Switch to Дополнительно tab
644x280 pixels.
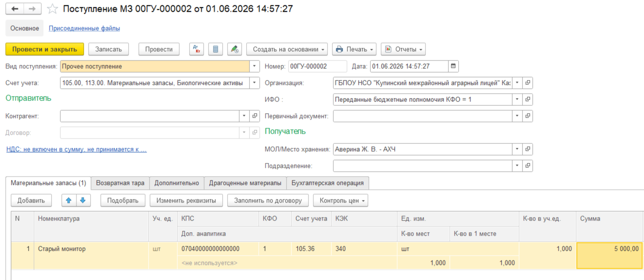point(176,183)
